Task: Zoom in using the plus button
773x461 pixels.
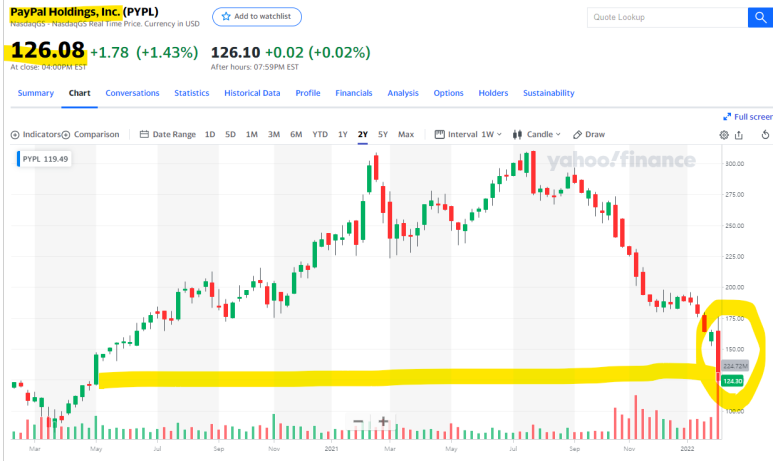Action: 383,422
